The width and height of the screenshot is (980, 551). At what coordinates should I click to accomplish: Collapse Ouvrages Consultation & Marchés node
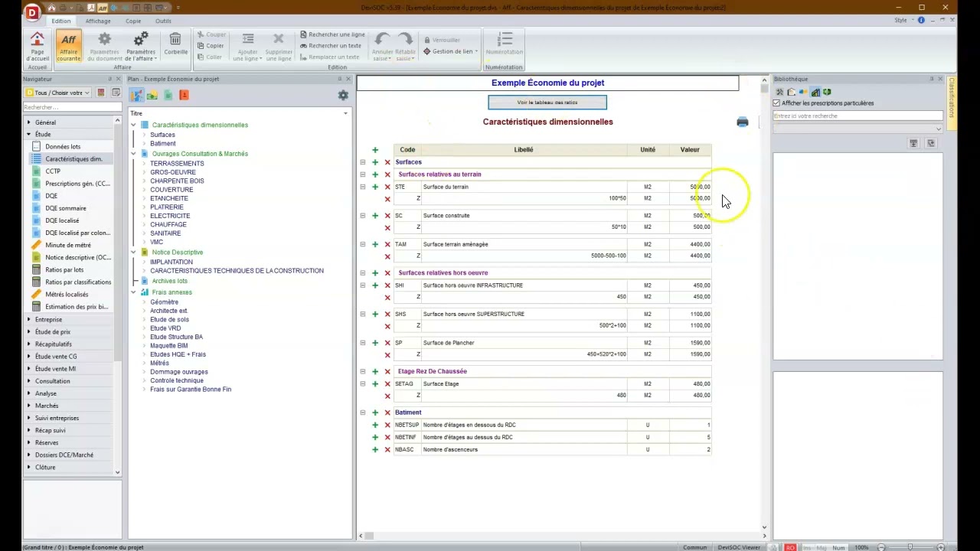[x=133, y=154]
